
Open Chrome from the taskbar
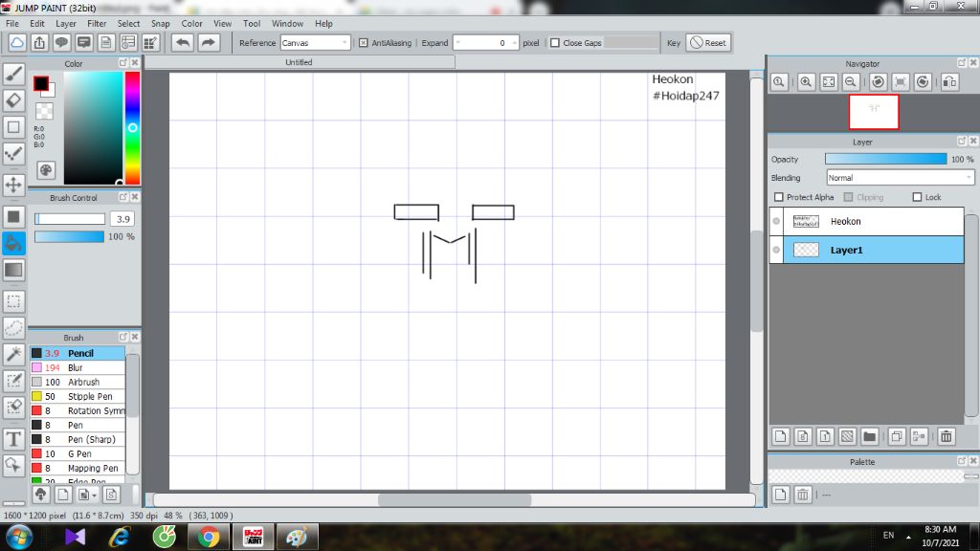[209, 537]
